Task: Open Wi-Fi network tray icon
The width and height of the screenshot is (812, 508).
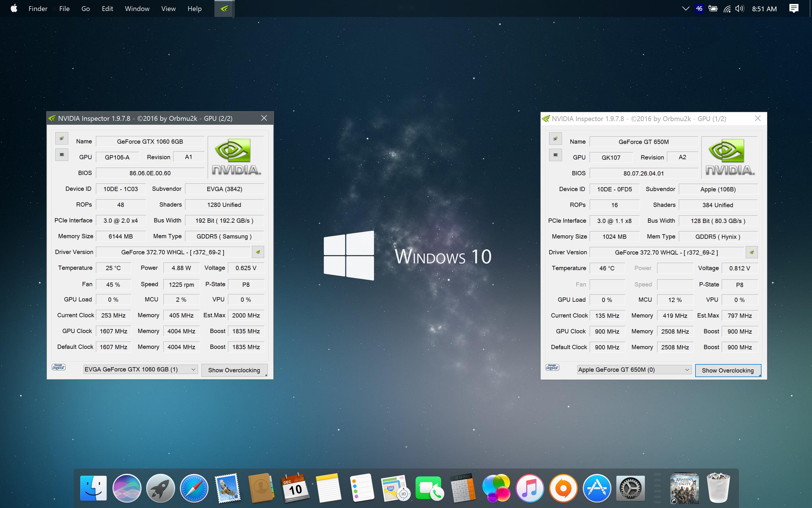Action: [727, 9]
